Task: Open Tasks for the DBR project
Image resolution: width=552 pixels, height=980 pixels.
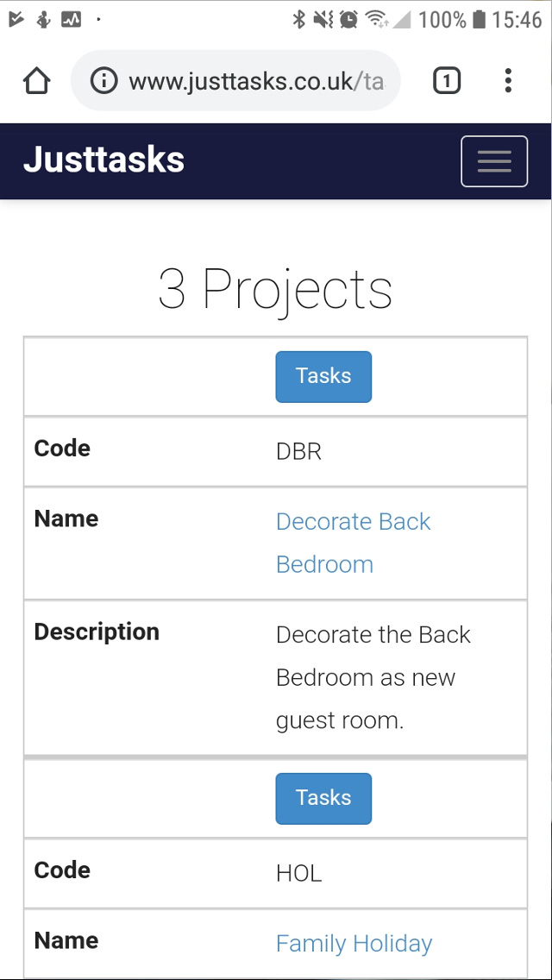Action: 323,376
